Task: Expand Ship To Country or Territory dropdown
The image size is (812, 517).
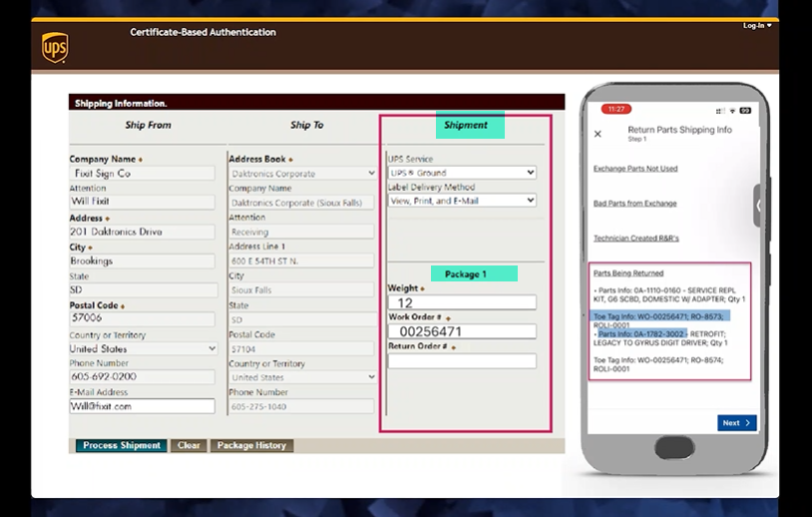Action: click(x=302, y=377)
